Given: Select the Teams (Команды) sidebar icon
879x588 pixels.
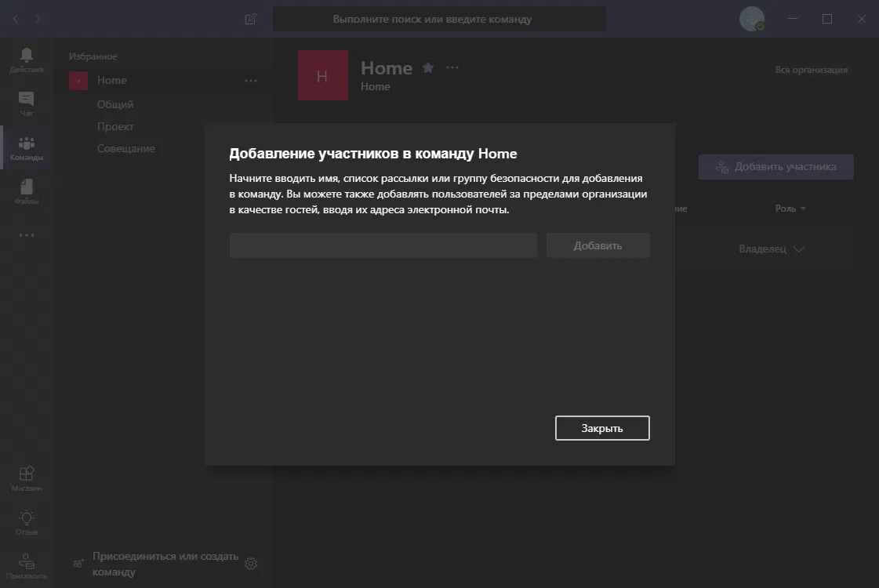Looking at the screenshot, I should [27, 148].
